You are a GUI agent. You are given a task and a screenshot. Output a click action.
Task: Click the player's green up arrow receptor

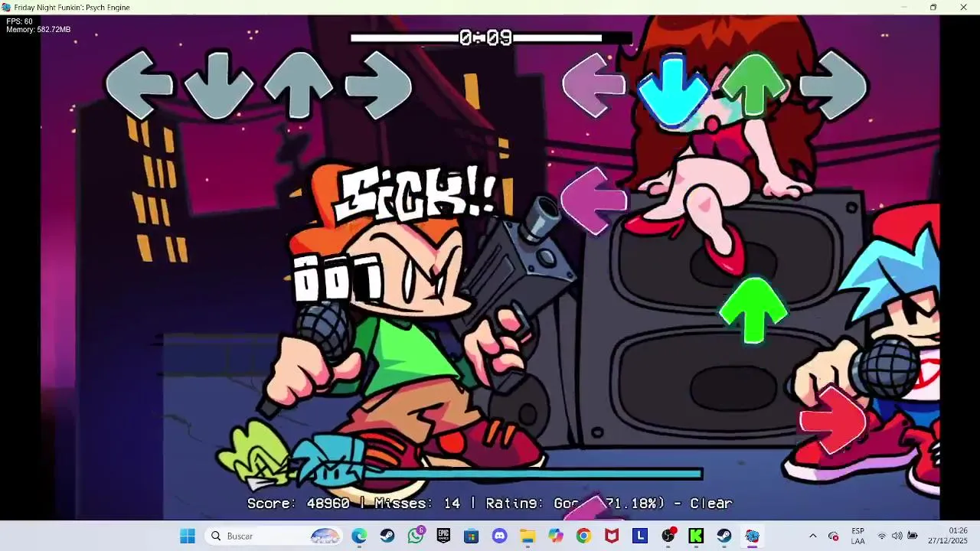pos(754,85)
